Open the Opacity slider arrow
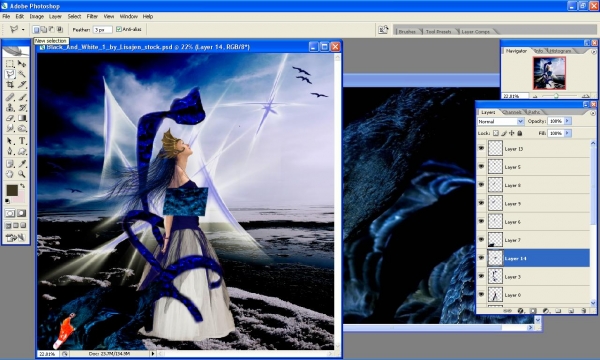600x360 pixels. coord(567,121)
